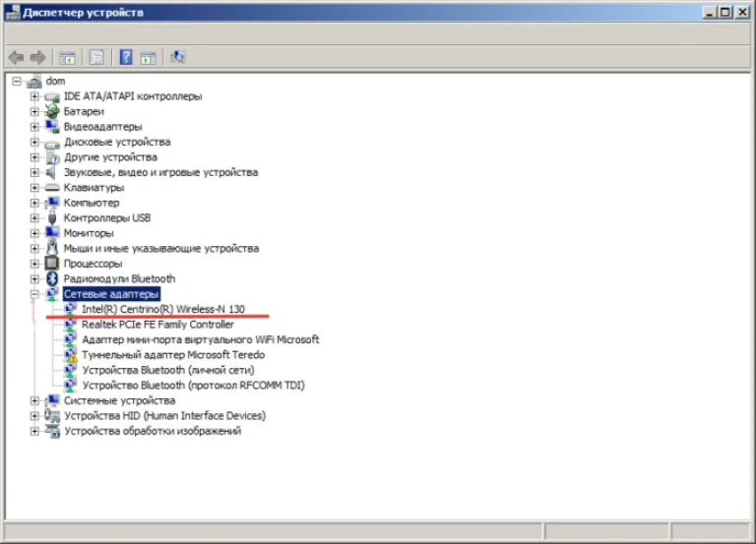Viewport: 756px width, 544px height.
Task: Click the Мыши mouse icon
Action: pyautogui.click(x=52, y=248)
